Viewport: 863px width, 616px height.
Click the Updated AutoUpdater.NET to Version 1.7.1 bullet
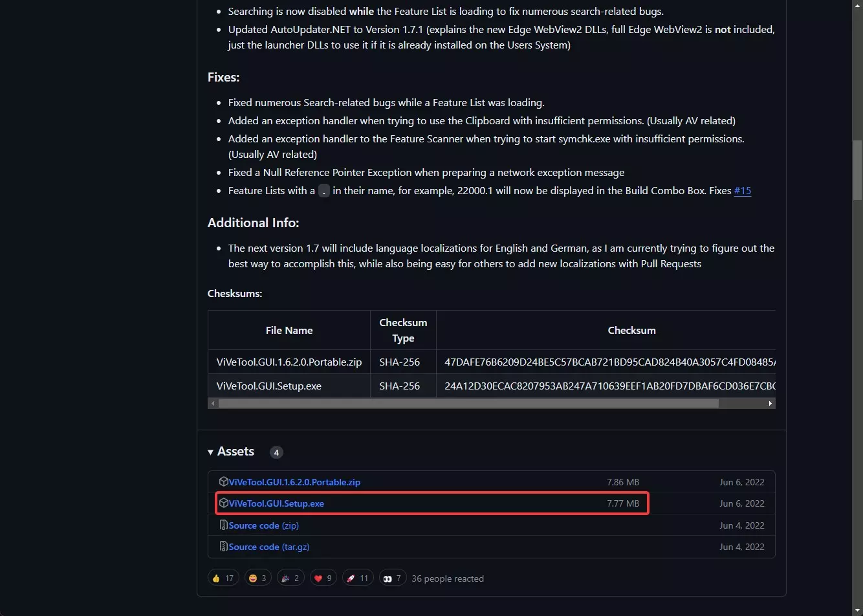tap(501, 37)
